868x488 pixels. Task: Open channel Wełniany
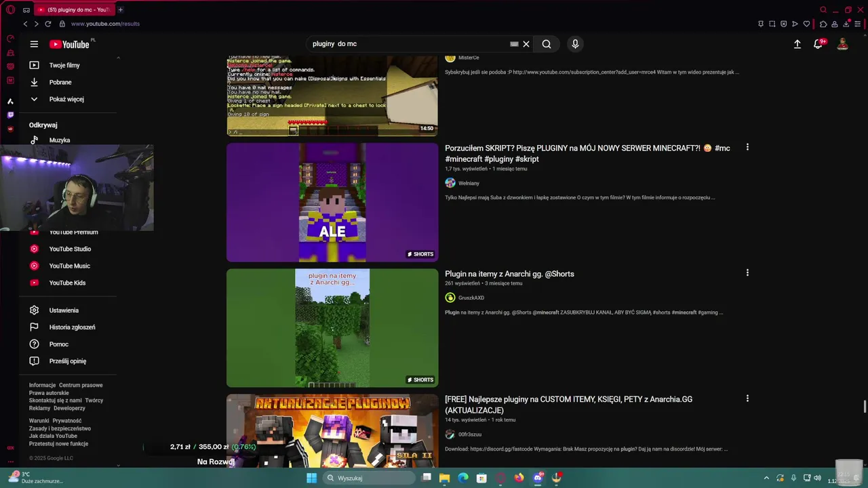[x=469, y=183]
